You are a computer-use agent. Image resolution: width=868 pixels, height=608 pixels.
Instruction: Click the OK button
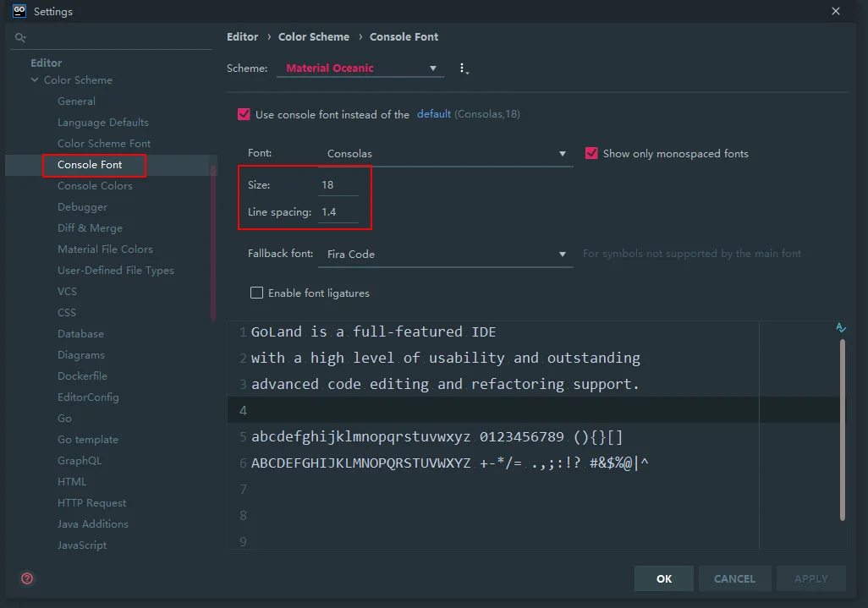[x=664, y=578]
